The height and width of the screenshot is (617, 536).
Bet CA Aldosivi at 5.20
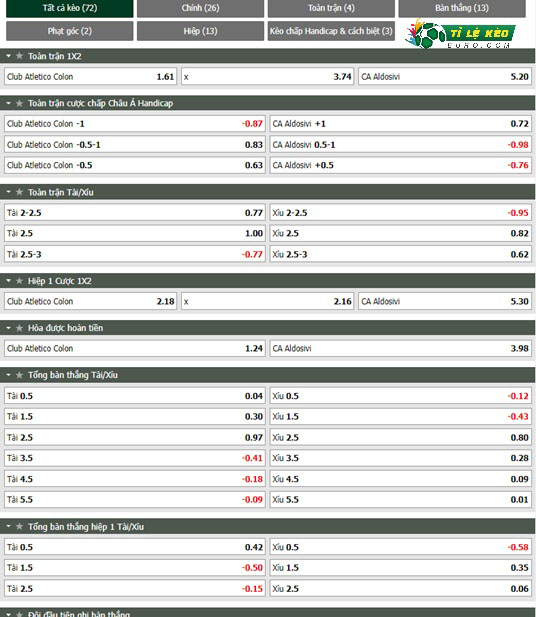click(x=445, y=77)
